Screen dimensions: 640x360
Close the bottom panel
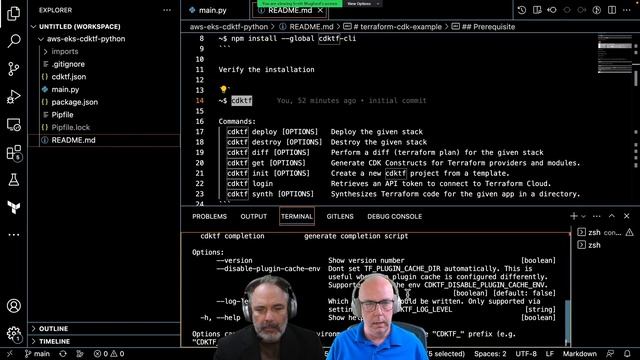click(x=627, y=216)
